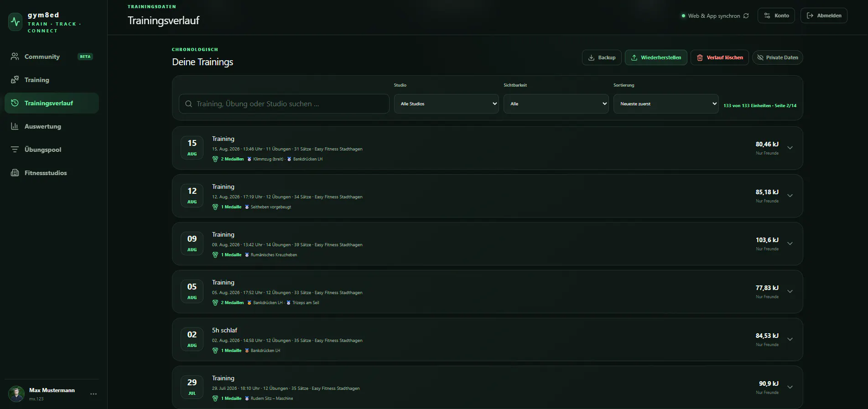Expand the 12 Aug training entry chevron

790,196
